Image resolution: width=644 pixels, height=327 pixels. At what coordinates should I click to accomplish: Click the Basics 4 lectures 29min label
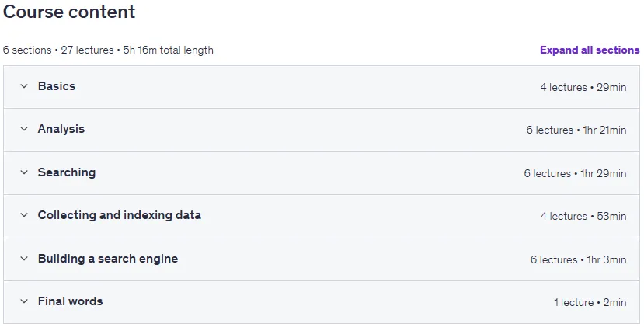pyautogui.click(x=583, y=88)
